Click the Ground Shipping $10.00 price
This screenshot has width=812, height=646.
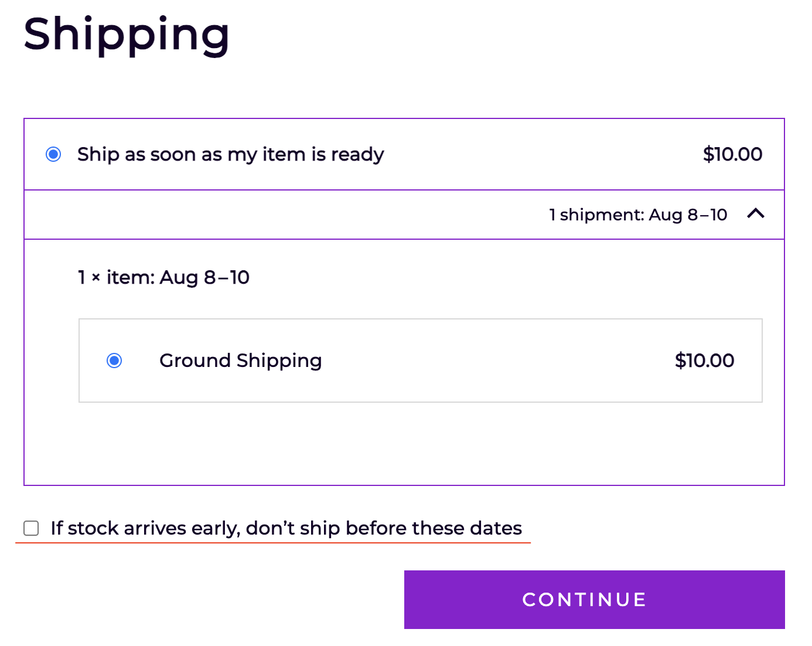(704, 361)
